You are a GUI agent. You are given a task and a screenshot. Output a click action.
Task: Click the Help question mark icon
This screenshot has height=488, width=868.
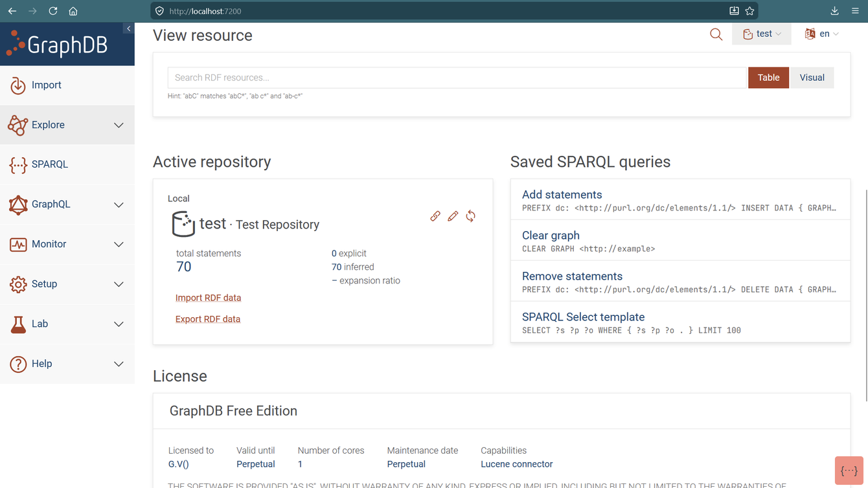[18, 364]
